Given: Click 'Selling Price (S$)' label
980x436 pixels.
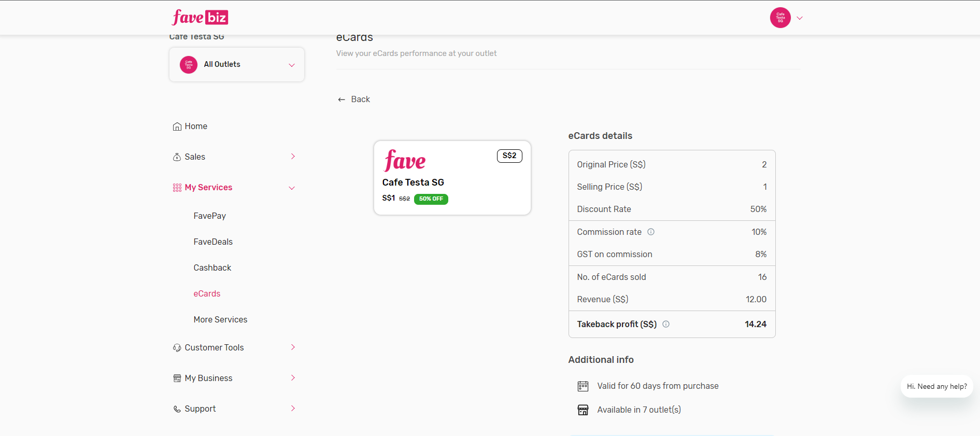Looking at the screenshot, I should point(609,187).
